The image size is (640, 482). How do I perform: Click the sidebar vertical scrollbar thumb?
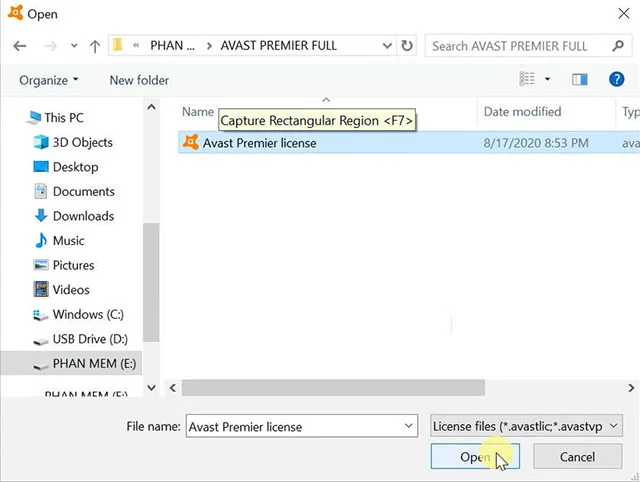click(x=151, y=282)
